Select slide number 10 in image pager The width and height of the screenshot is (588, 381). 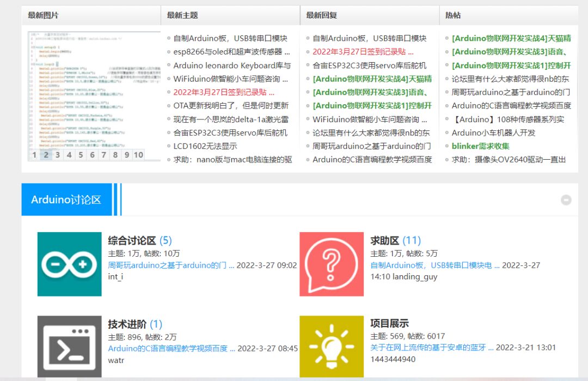pos(138,155)
